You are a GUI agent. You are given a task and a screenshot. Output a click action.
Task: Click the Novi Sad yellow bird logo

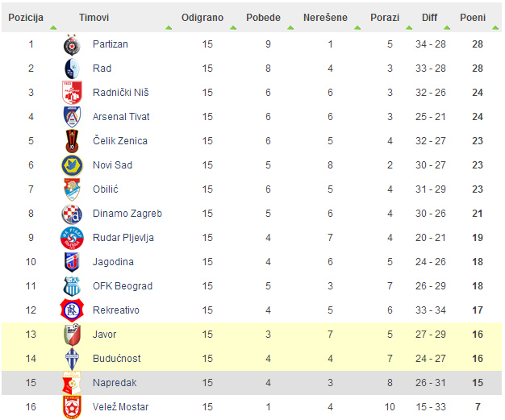point(72,165)
